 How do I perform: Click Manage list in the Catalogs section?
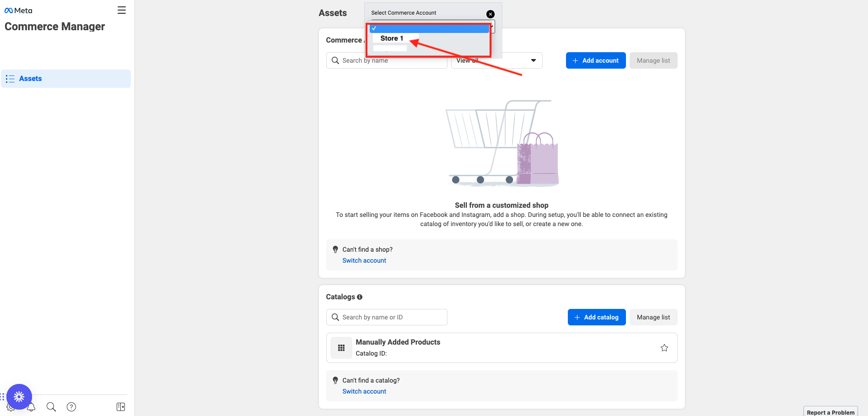pos(653,317)
